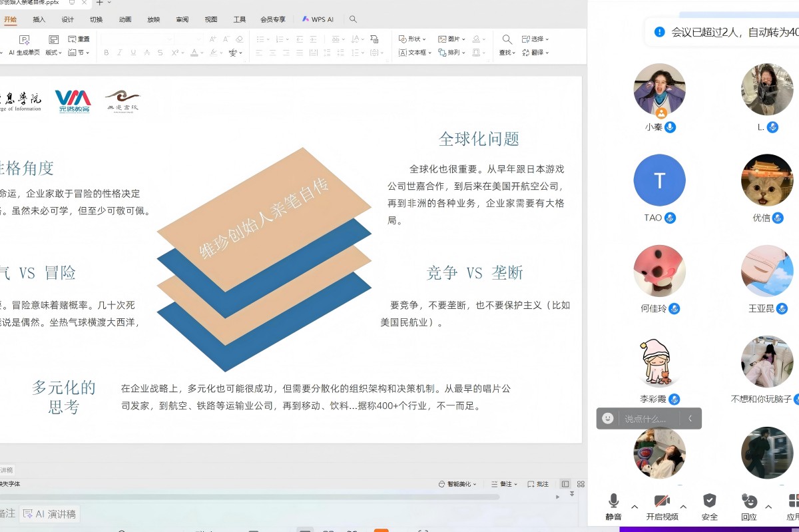
Task: Click the horizontal scrollbar below the slide
Action: pos(266,497)
